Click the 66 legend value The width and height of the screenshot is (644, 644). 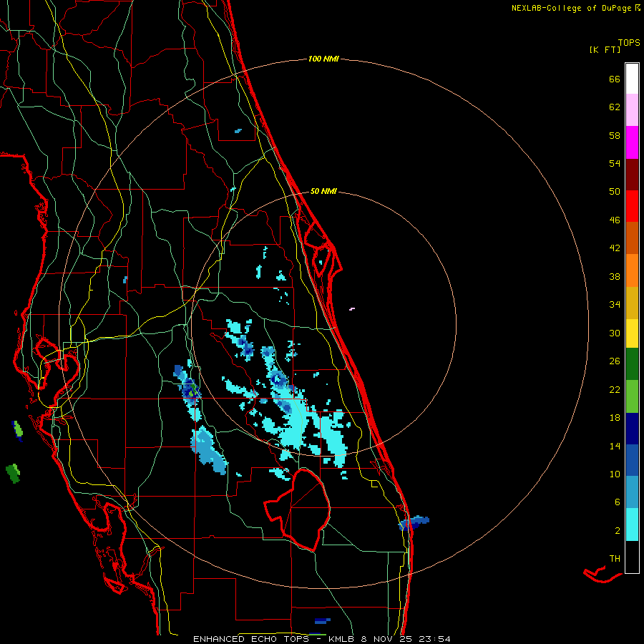[x=615, y=79]
